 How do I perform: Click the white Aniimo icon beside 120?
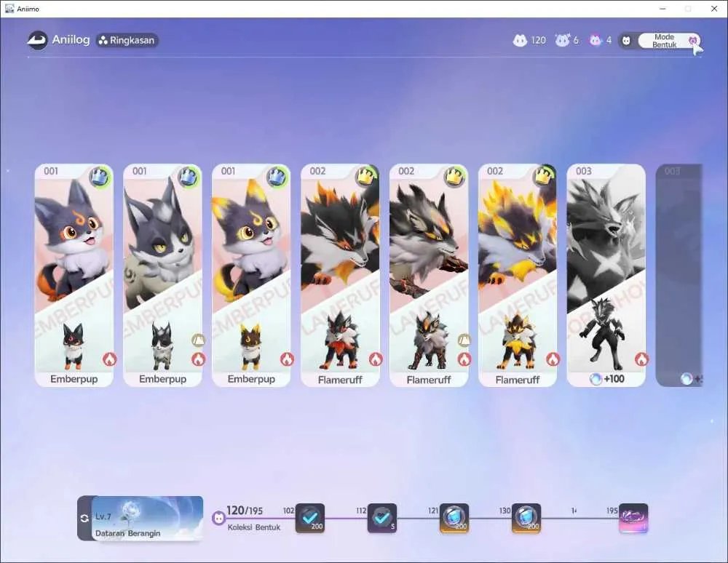(520, 40)
